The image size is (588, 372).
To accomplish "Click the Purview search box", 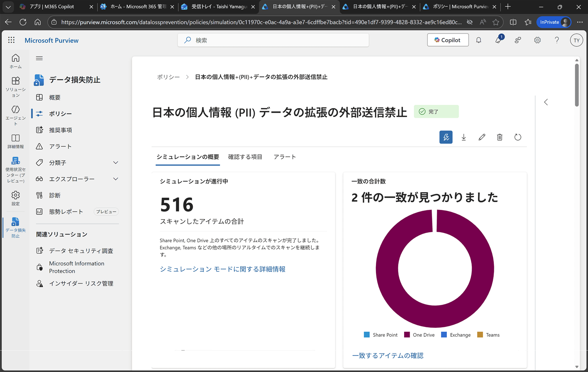I will pos(273,40).
